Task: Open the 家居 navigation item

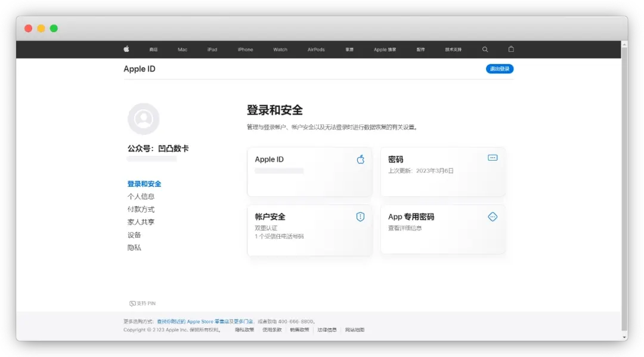Action: tap(349, 50)
